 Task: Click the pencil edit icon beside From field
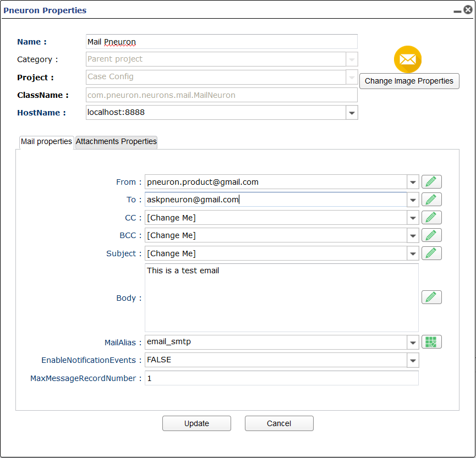[431, 182]
